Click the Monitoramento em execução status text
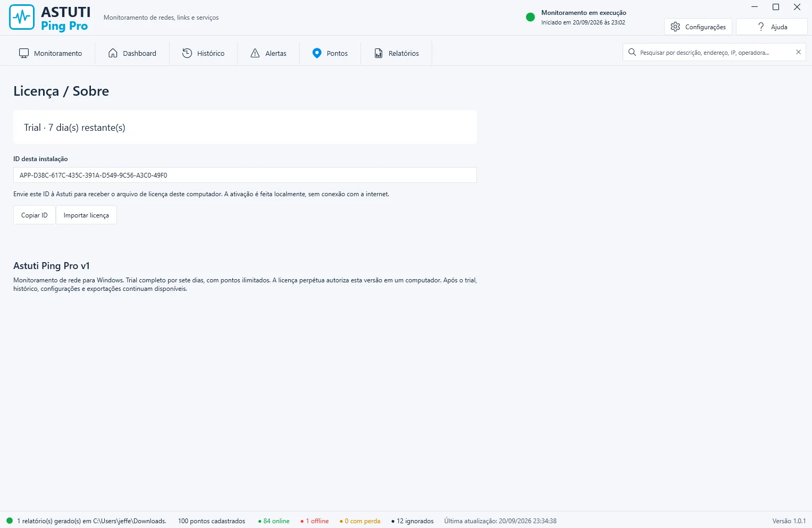This screenshot has width=812, height=528. 584,13
